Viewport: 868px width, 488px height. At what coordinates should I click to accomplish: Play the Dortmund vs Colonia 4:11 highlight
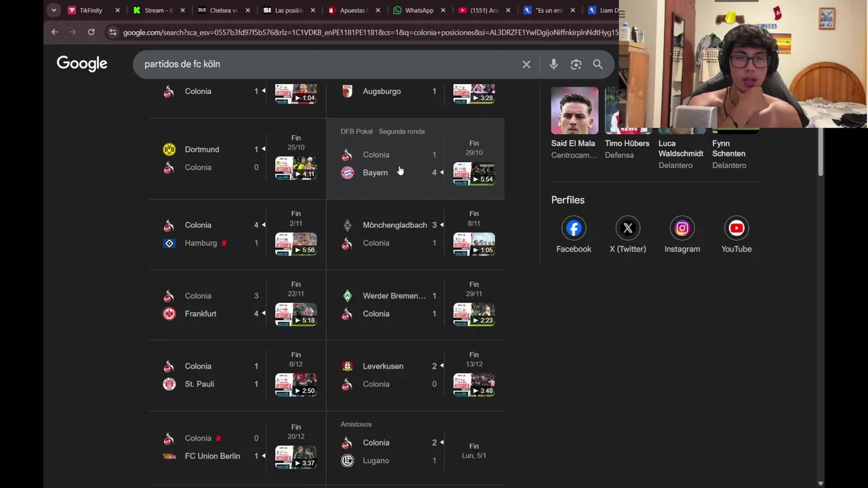(296, 168)
